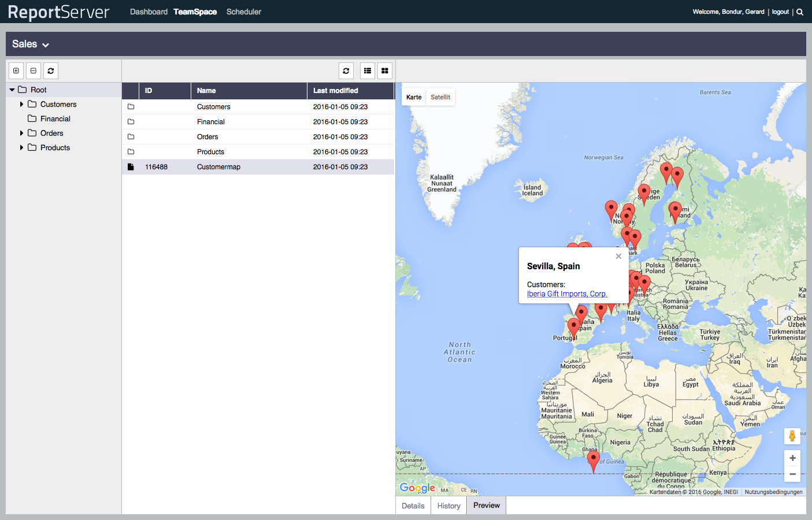Switch to the History tab
This screenshot has height=520, width=812.
[448, 506]
